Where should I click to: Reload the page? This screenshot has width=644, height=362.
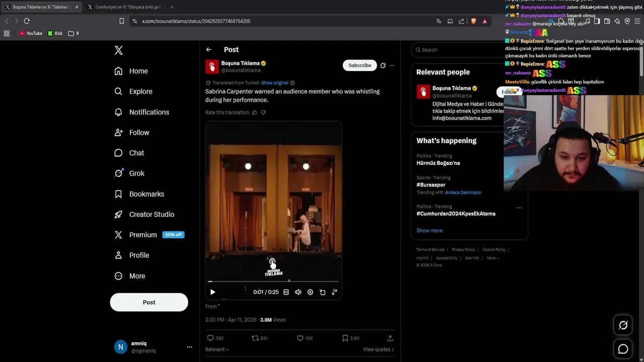point(27,21)
